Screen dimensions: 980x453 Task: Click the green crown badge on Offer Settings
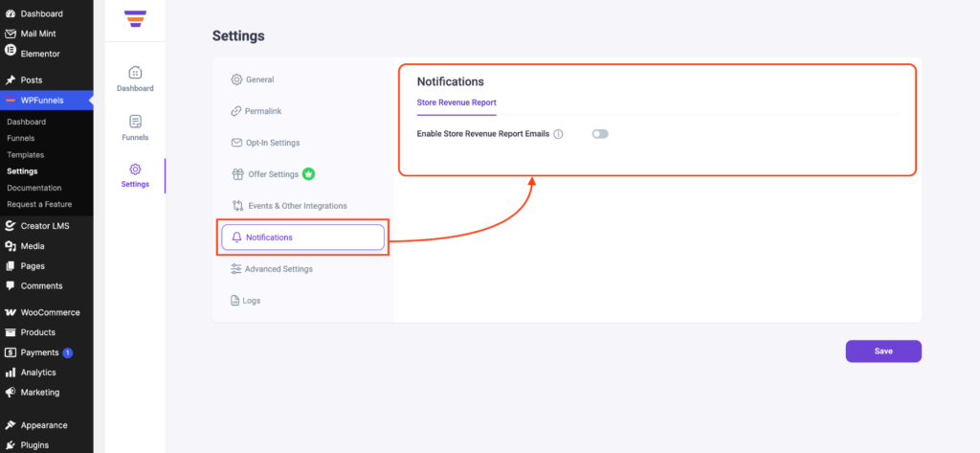[x=308, y=174]
